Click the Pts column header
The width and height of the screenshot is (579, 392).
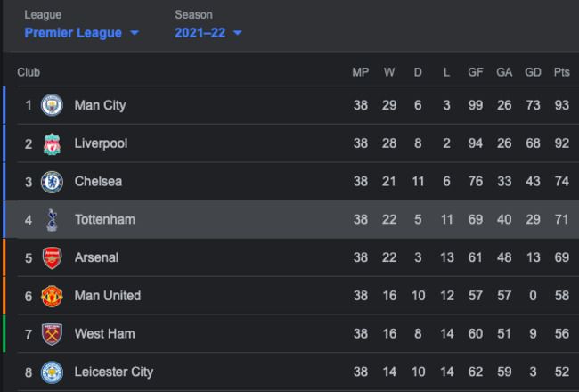[x=561, y=72]
